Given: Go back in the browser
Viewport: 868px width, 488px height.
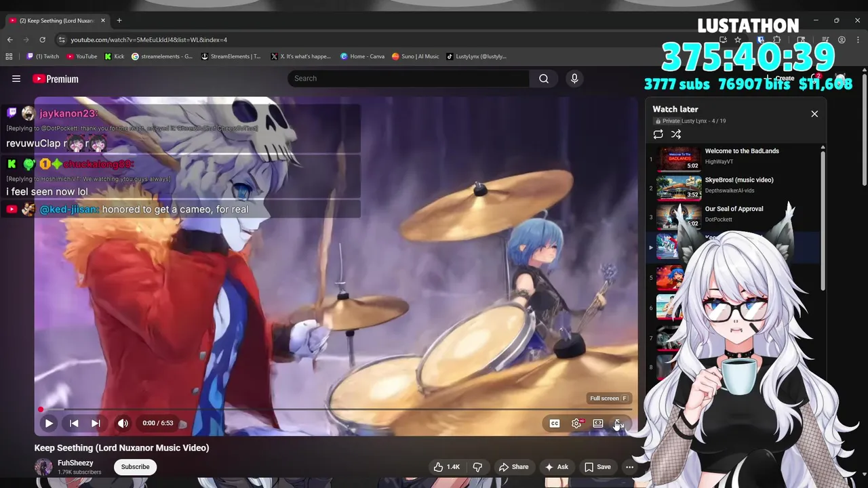Looking at the screenshot, I should (x=9, y=40).
